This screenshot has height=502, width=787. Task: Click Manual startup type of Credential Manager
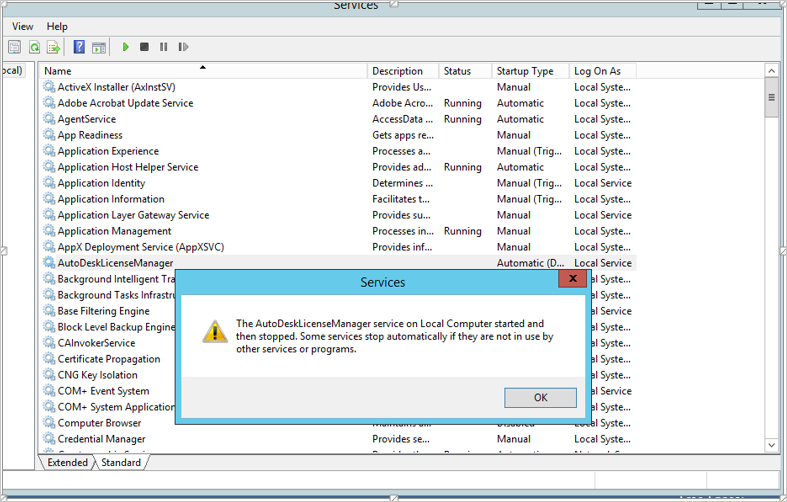point(513,439)
